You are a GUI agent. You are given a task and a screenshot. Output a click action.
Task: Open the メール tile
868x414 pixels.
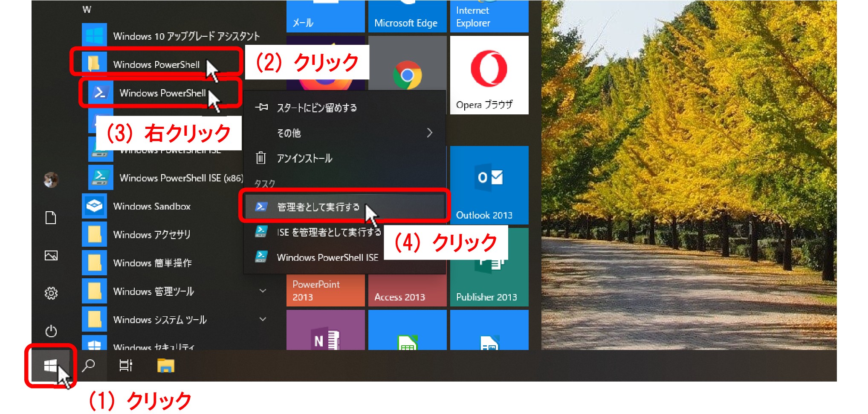[326, 16]
